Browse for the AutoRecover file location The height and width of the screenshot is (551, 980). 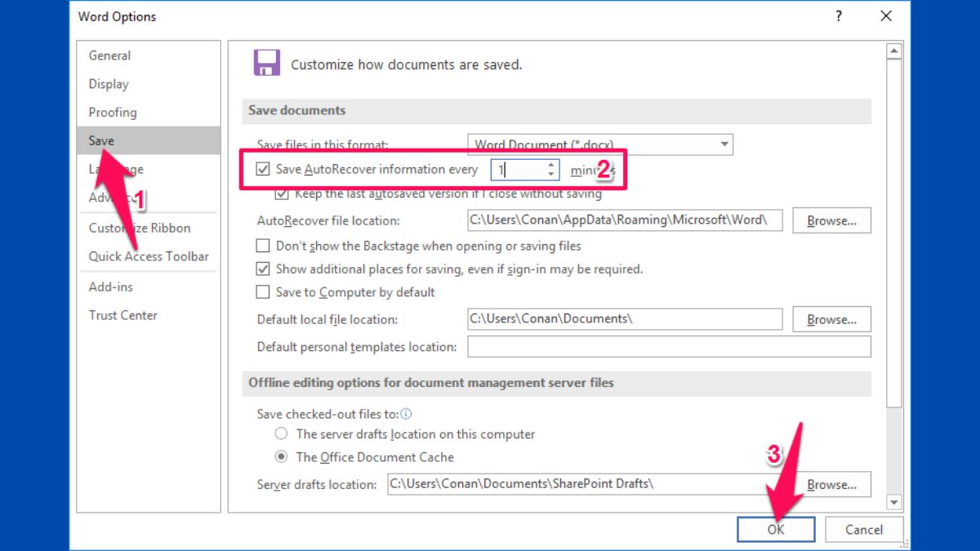831,220
